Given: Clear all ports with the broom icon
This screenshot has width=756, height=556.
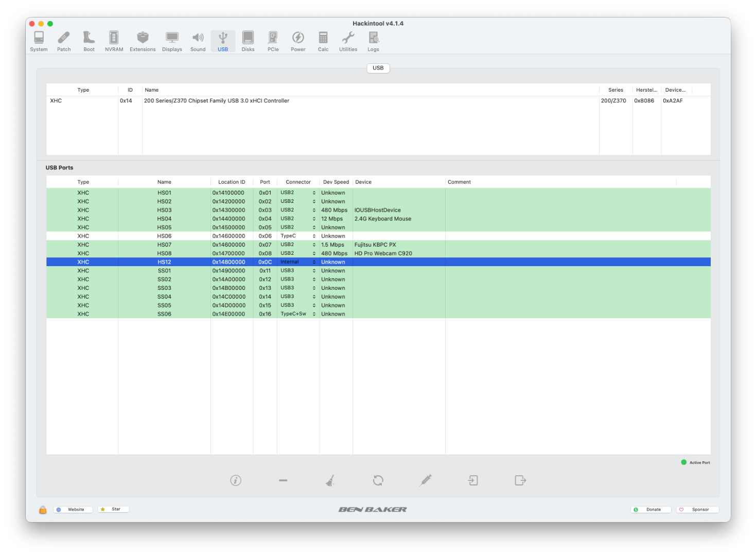Looking at the screenshot, I should (x=330, y=480).
